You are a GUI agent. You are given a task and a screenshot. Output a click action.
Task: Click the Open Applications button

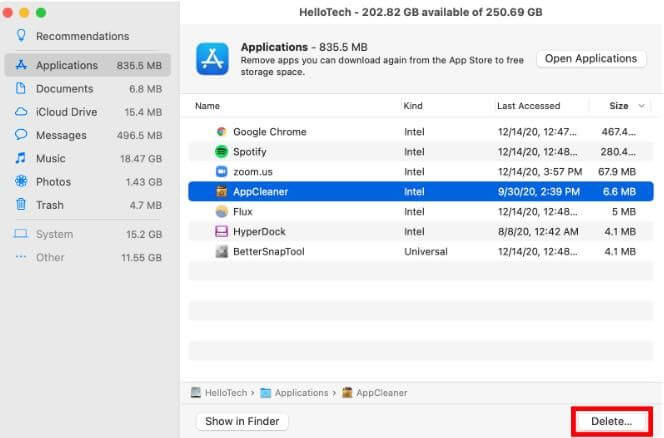[591, 59]
